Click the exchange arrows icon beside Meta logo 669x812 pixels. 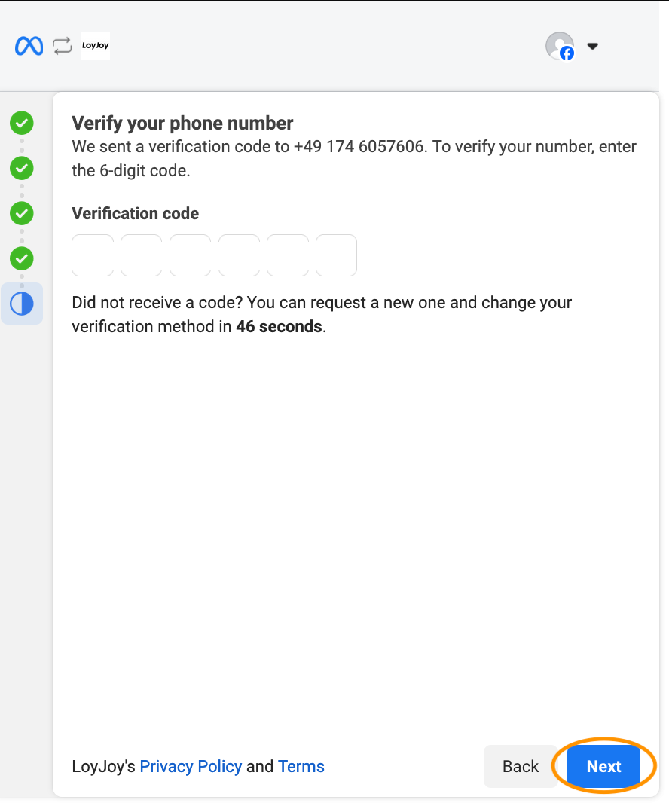coord(61,45)
